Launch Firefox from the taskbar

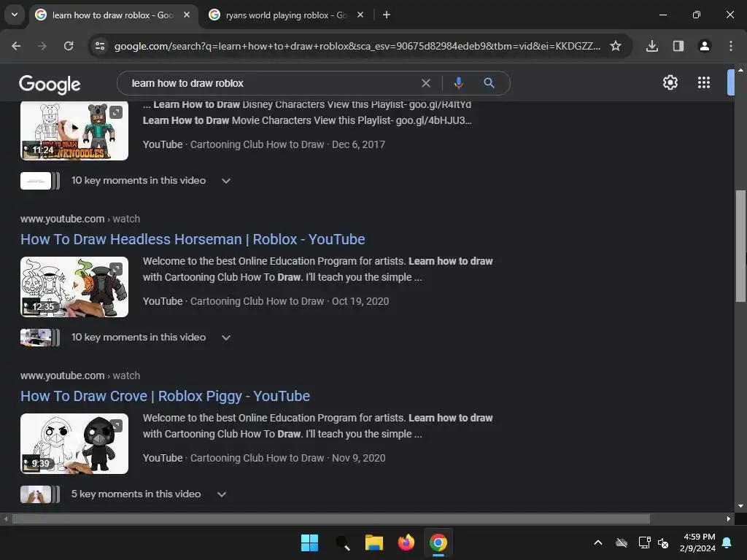click(406, 542)
